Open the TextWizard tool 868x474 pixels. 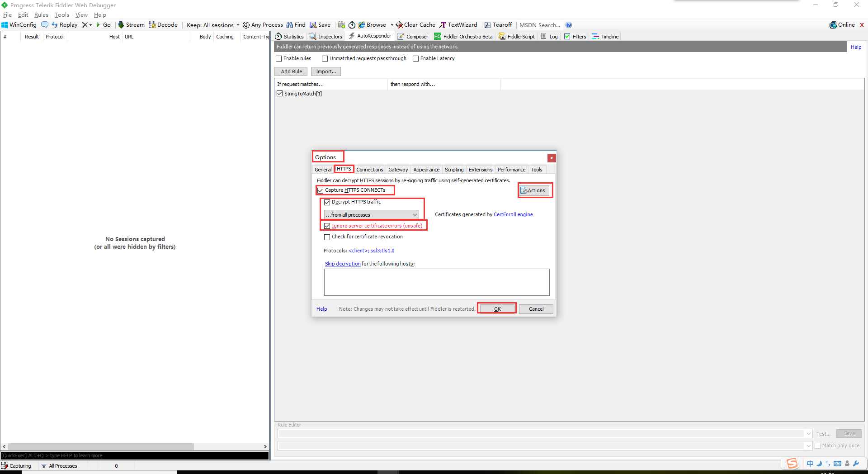click(x=458, y=25)
